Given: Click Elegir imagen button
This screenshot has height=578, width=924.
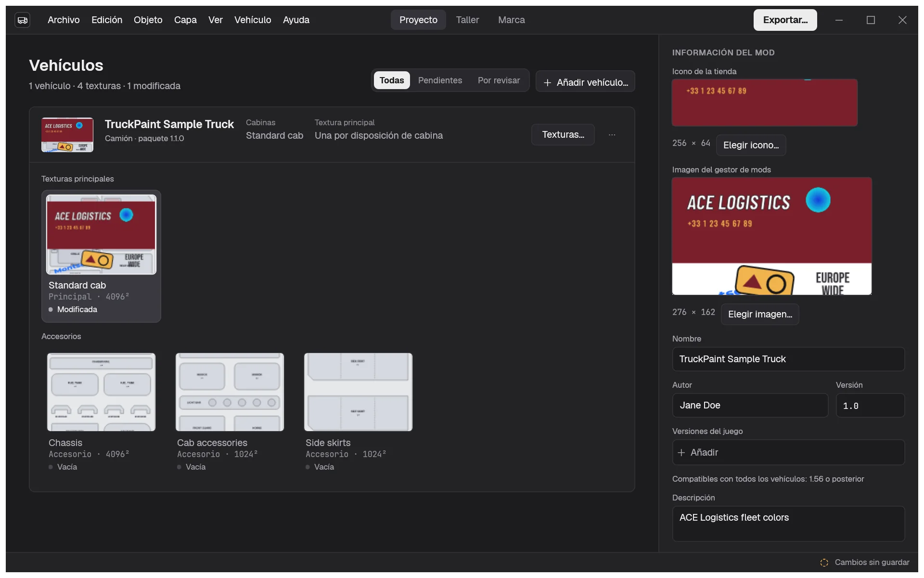Looking at the screenshot, I should click(760, 315).
